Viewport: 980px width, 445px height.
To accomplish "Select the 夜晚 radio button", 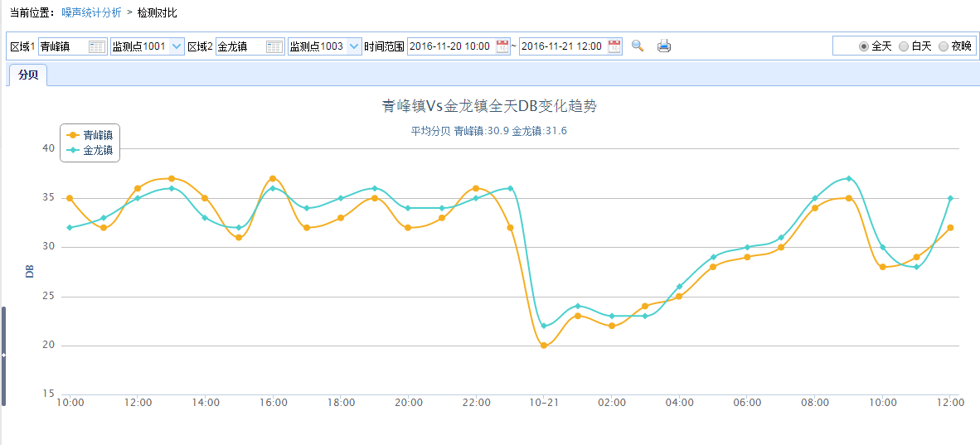I will [x=944, y=46].
